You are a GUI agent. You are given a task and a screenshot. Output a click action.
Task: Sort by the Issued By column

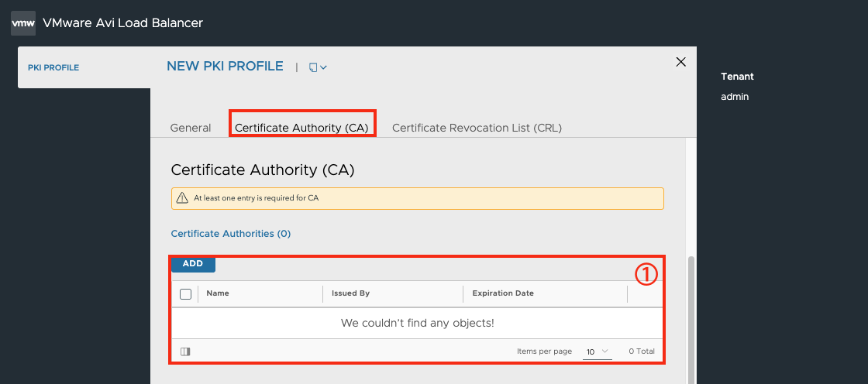click(350, 293)
